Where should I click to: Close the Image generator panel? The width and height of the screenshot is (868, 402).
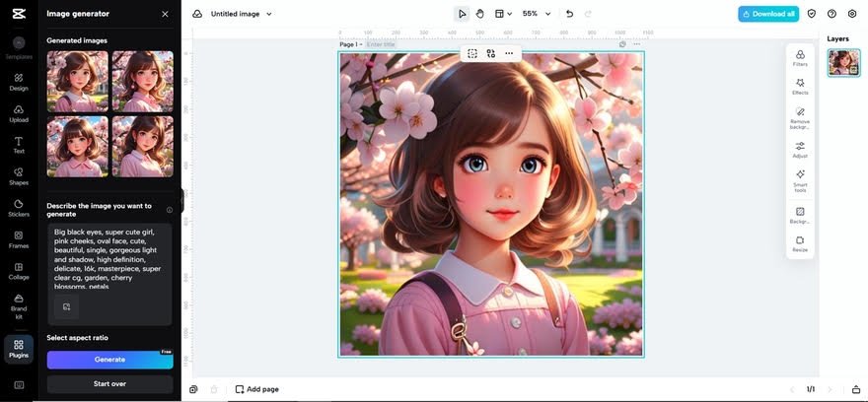165,14
